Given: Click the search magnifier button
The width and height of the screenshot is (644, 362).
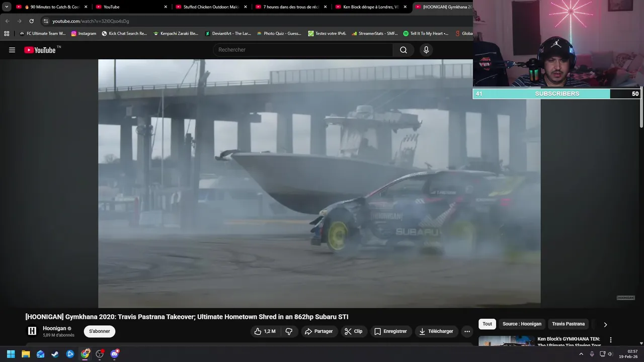Looking at the screenshot, I should [404, 50].
